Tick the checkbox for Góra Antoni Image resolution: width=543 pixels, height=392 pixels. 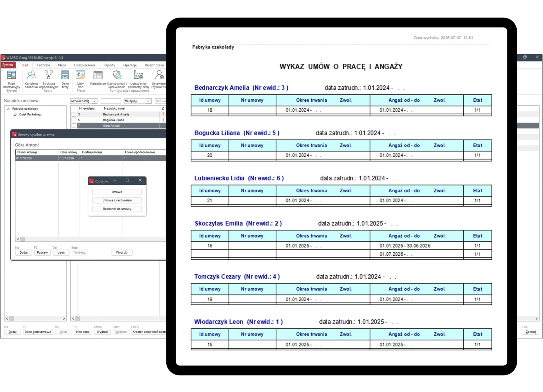click(74, 126)
